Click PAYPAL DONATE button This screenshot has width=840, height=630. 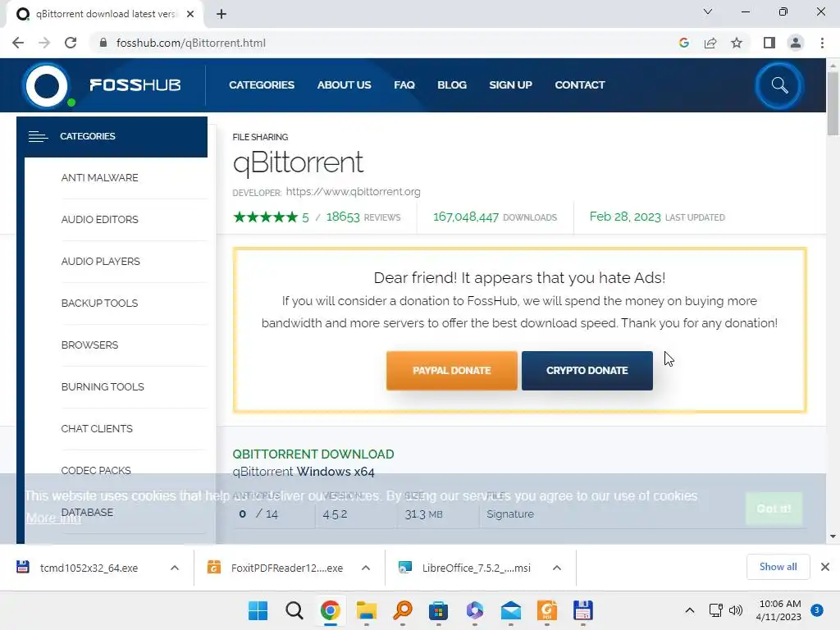point(452,371)
